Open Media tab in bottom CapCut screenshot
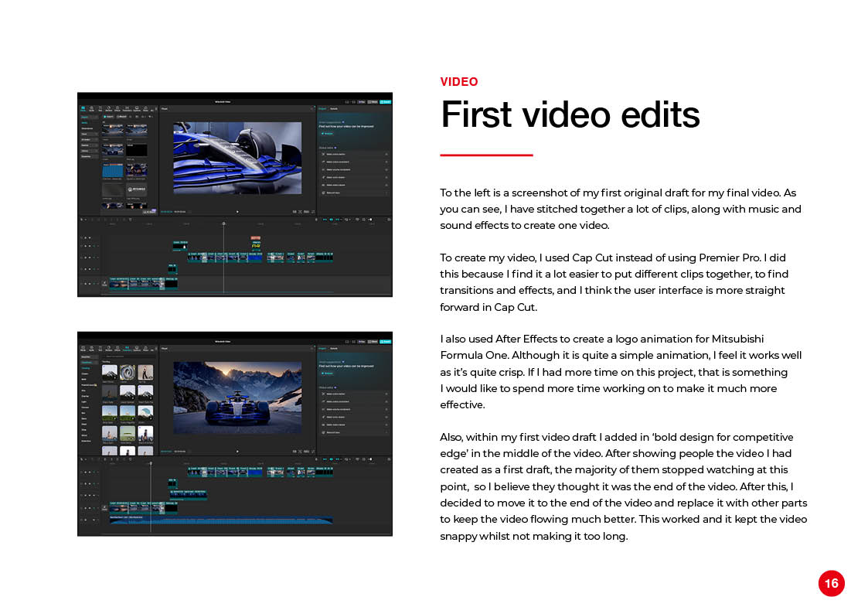Viewport: 868px width, 614px height. [x=83, y=349]
